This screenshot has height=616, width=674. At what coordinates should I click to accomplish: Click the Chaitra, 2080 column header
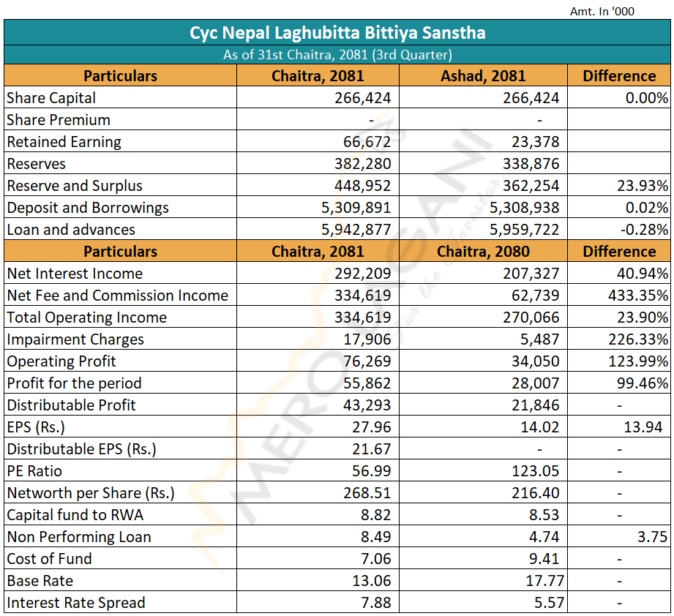(483, 252)
